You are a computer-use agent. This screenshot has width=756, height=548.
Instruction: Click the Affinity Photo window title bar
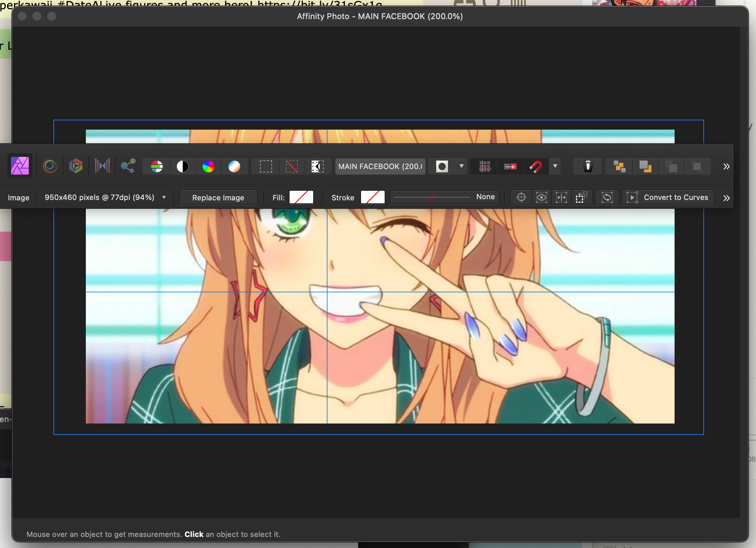click(x=380, y=16)
